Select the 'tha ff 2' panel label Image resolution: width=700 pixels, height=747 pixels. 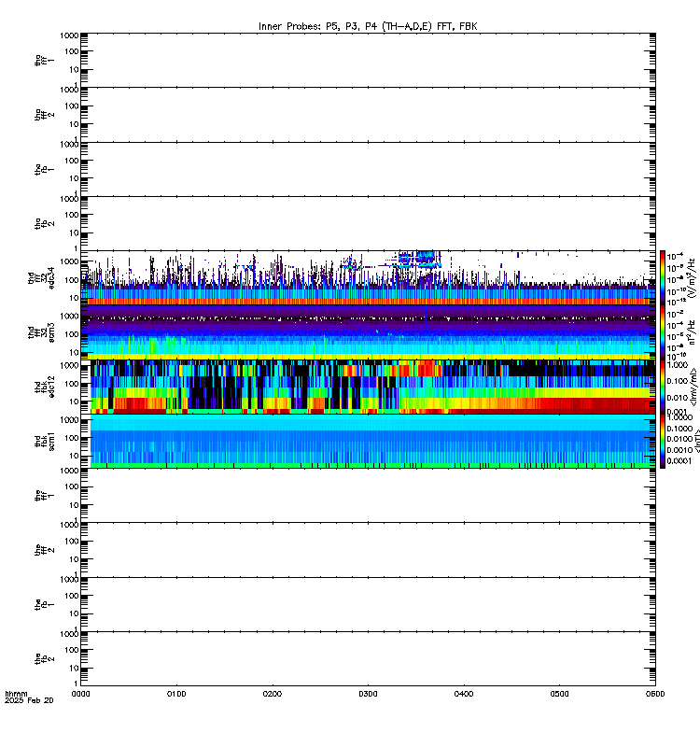[x=44, y=115]
